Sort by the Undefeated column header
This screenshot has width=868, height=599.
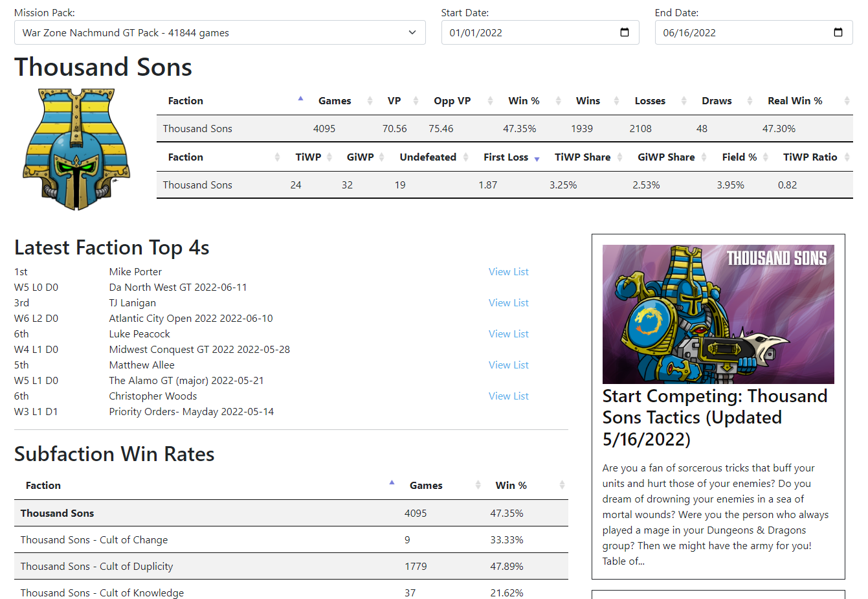click(428, 157)
